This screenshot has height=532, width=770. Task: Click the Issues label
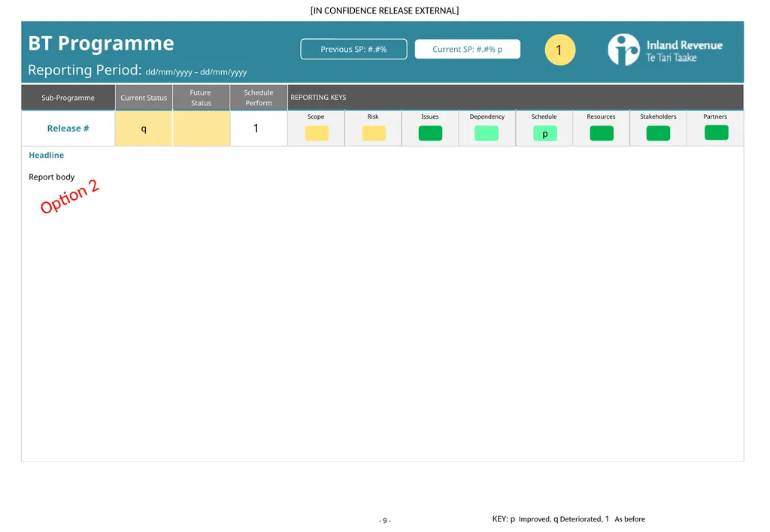pyautogui.click(x=429, y=116)
